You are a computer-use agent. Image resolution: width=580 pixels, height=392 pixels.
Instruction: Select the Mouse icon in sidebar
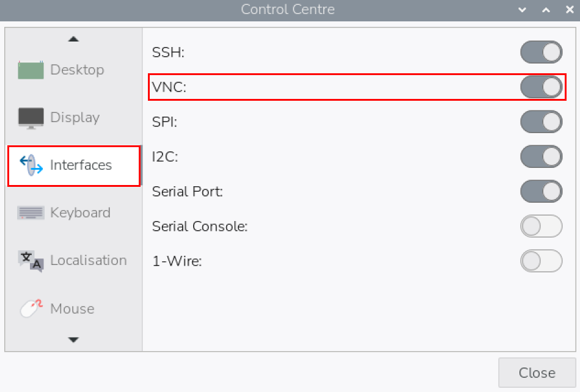tap(31, 308)
